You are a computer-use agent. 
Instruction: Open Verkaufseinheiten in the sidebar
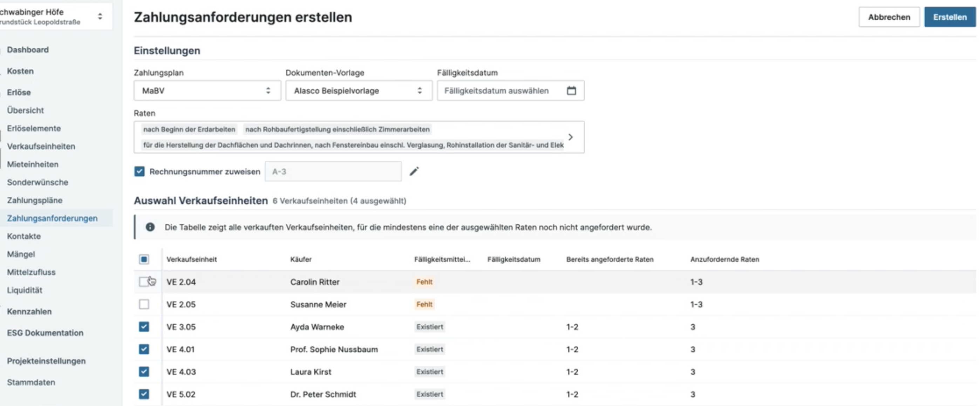[41, 146]
